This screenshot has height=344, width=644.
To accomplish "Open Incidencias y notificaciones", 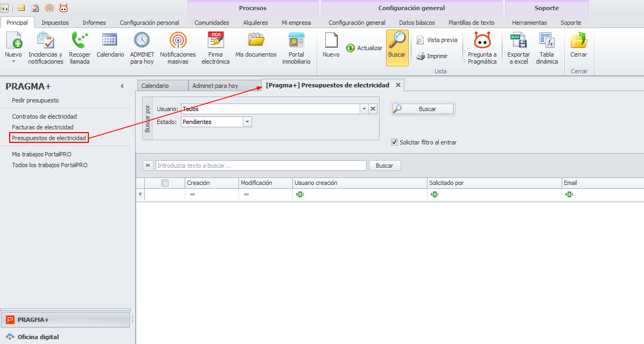I will (46, 48).
